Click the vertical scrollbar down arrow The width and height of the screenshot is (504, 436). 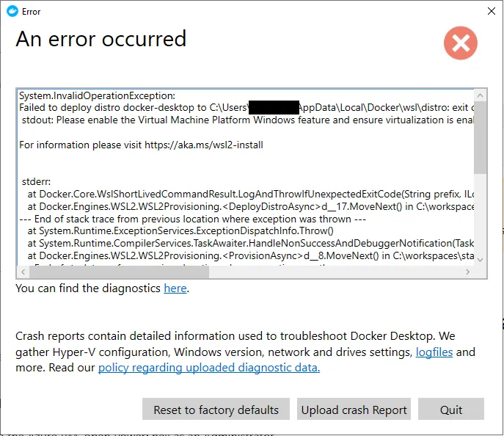(x=480, y=259)
